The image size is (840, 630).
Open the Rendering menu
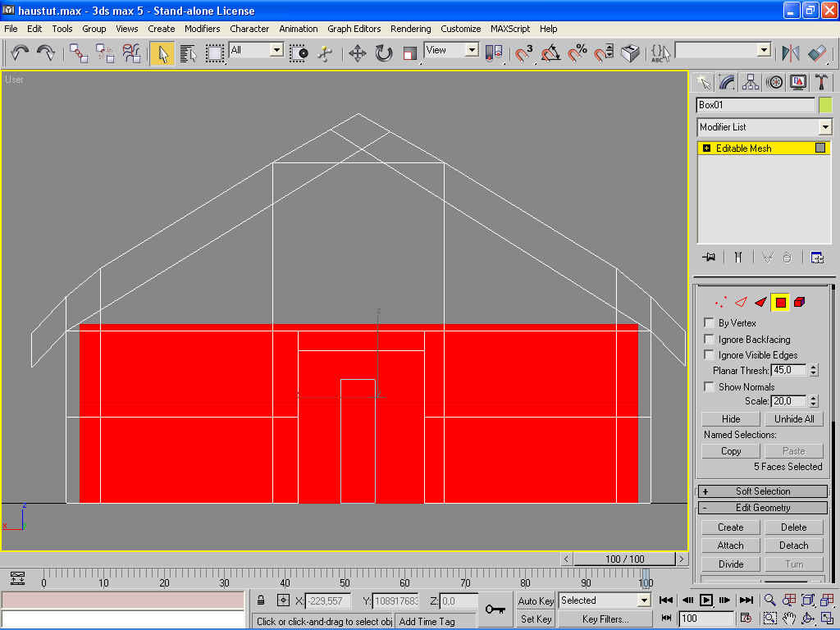pos(410,29)
